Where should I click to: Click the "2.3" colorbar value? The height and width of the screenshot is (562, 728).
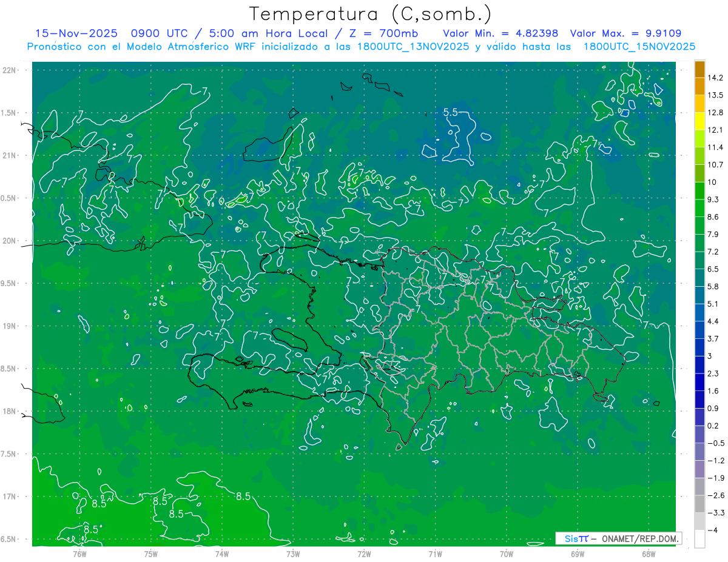click(x=713, y=373)
